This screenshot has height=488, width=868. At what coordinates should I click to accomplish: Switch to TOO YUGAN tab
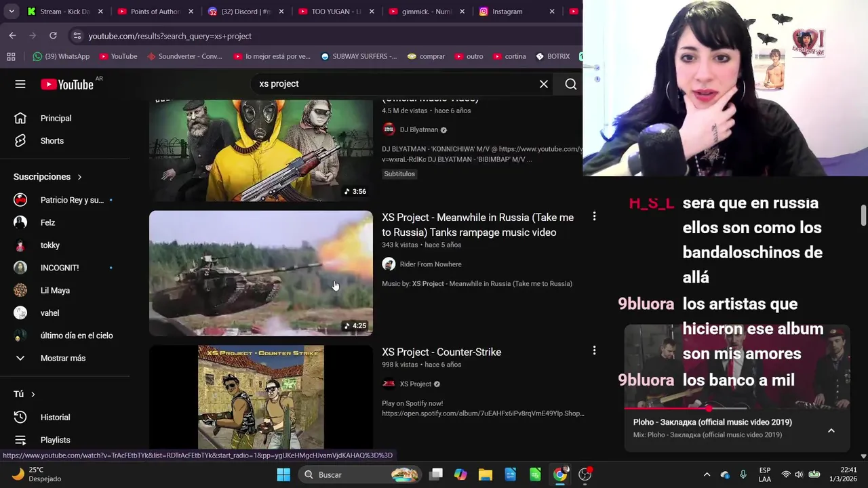336,12
